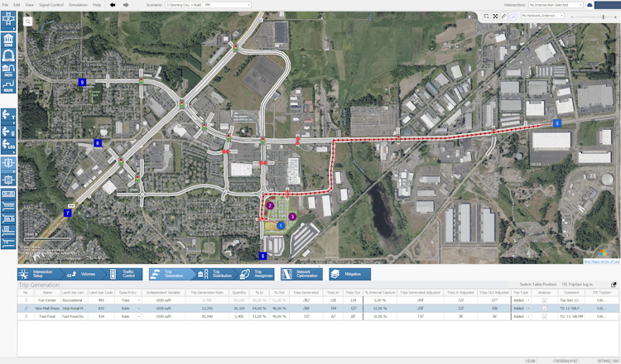Click Land Use Code cell 822

click(x=101, y=309)
